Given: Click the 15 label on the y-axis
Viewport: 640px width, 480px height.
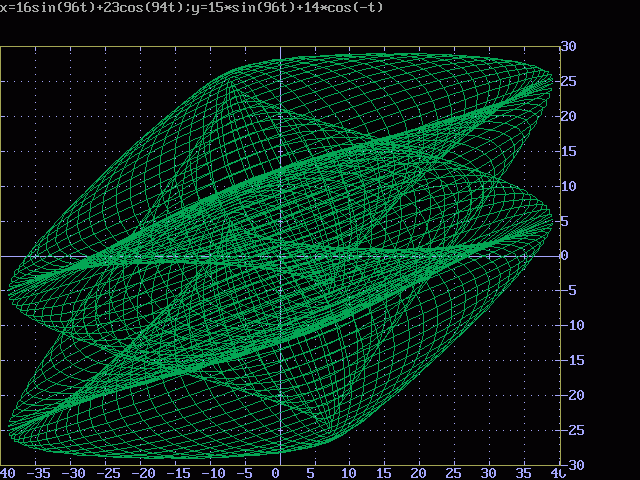Looking at the screenshot, I should (x=568, y=151).
